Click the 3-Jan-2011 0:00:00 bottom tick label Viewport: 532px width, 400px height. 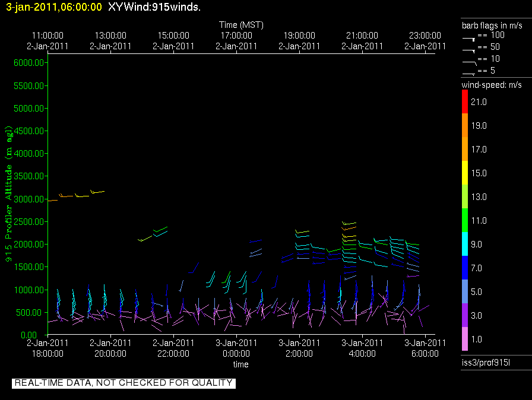pyautogui.click(x=236, y=348)
